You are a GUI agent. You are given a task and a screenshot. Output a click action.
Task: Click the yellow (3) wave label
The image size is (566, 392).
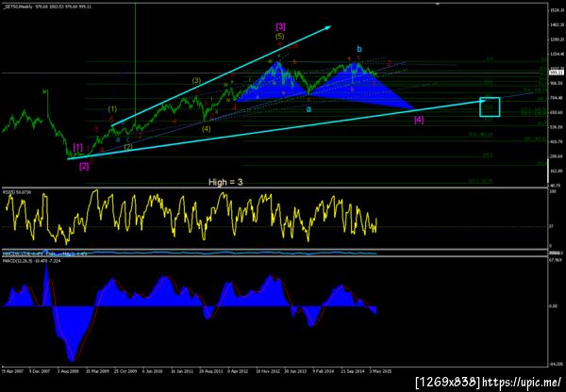coord(196,80)
